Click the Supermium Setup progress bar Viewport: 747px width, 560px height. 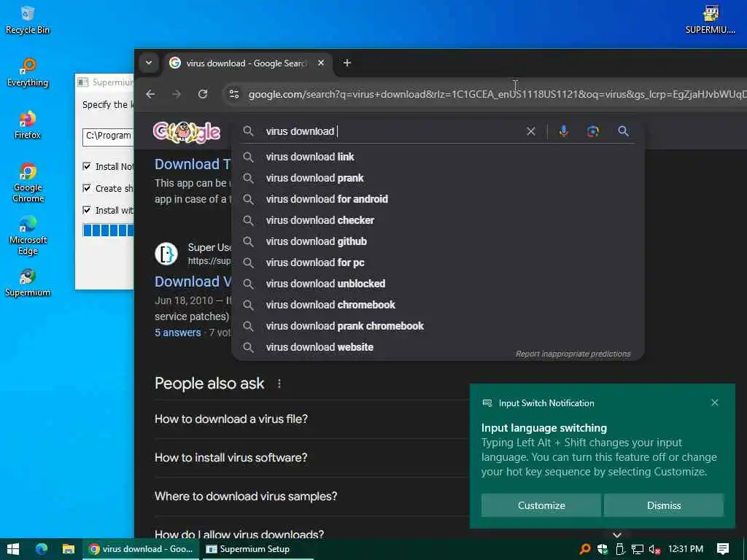[x=108, y=230]
